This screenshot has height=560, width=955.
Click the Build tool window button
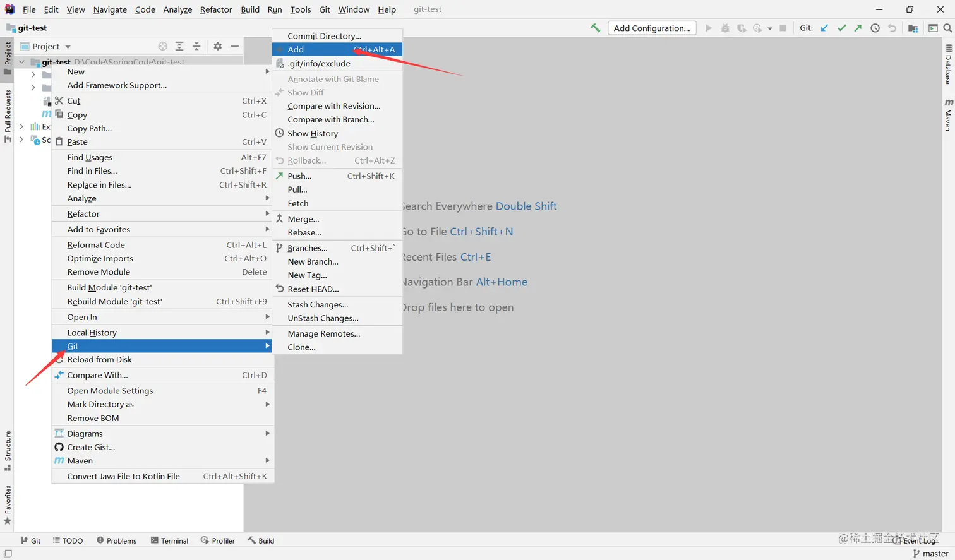click(261, 540)
